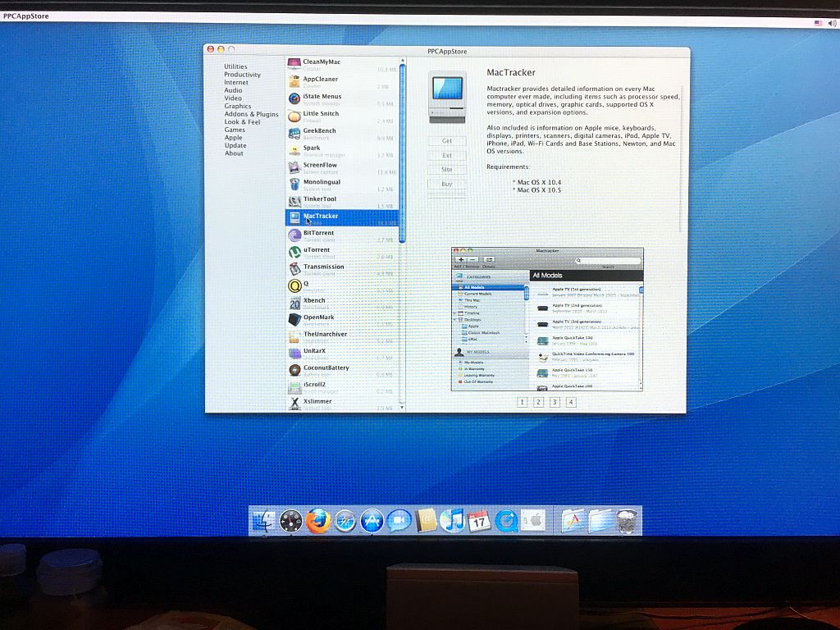
Task: Click the US flag input menu icon
Action: pos(818,23)
